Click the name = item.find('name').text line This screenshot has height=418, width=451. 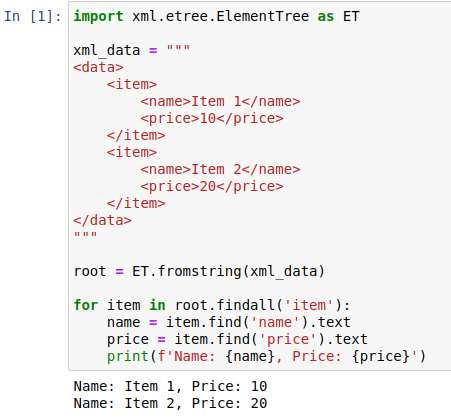coord(229,322)
